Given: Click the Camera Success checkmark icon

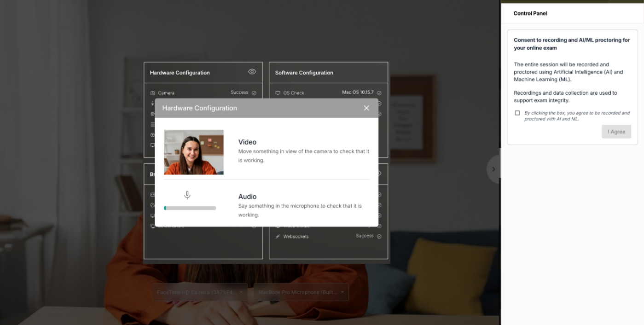Looking at the screenshot, I should [x=254, y=93].
